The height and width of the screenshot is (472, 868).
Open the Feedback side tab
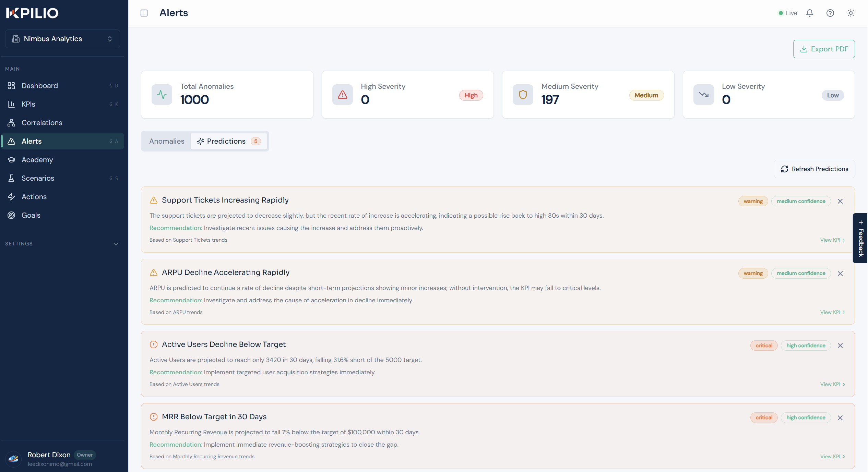(x=860, y=238)
